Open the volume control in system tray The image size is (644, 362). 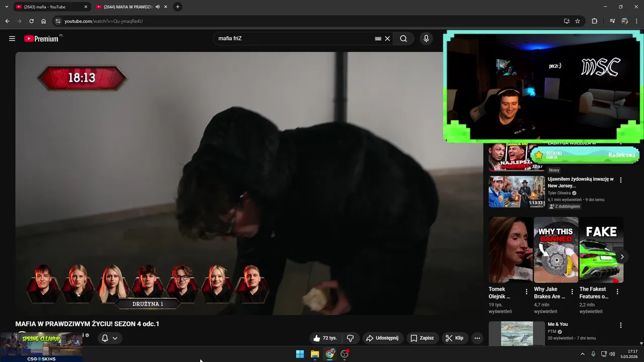(x=612, y=354)
